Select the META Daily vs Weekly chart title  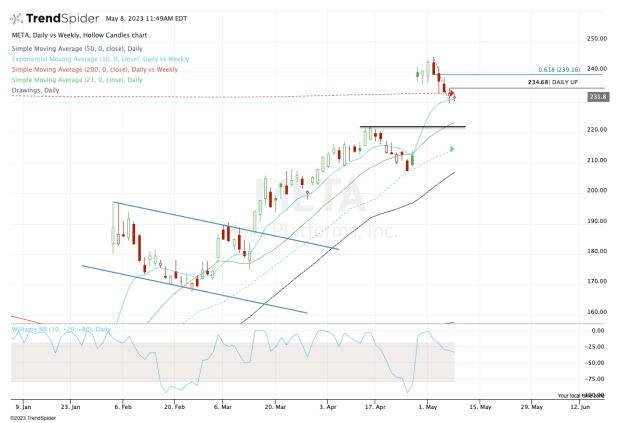(79, 35)
